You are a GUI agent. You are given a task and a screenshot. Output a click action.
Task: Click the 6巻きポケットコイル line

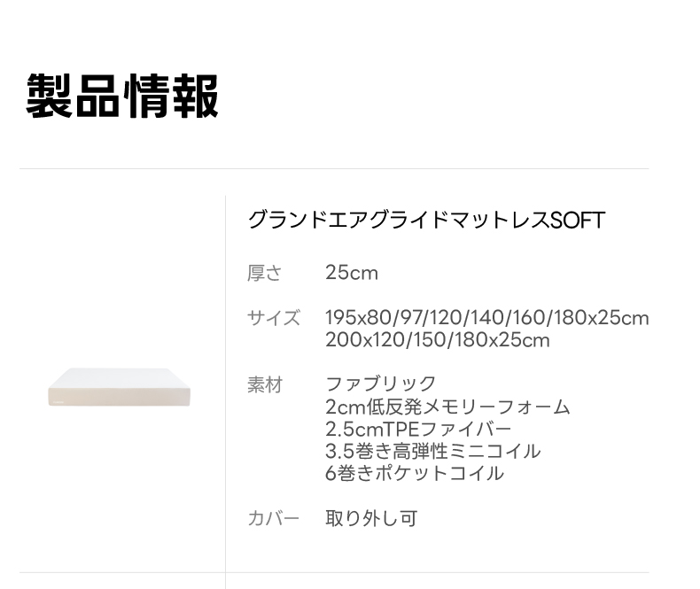[415, 474]
